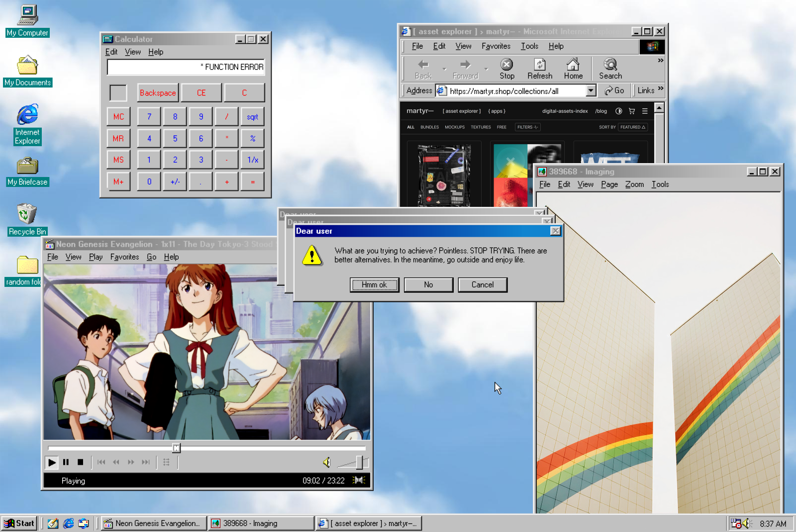Go to Home in Internet Explorer

[573, 69]
